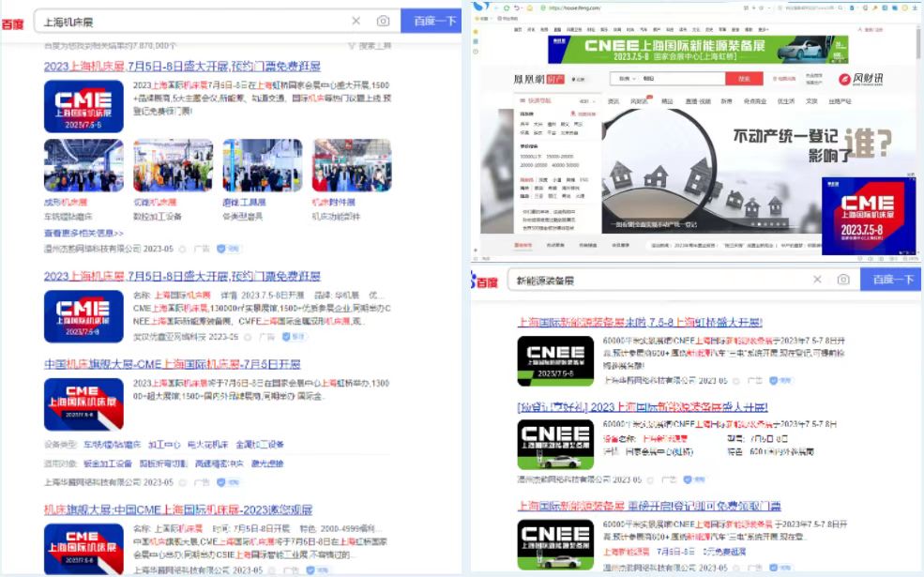This screenshot has height=577, width=924.
Task: Open the 风财讯 navigation tab
Action: 640,101
